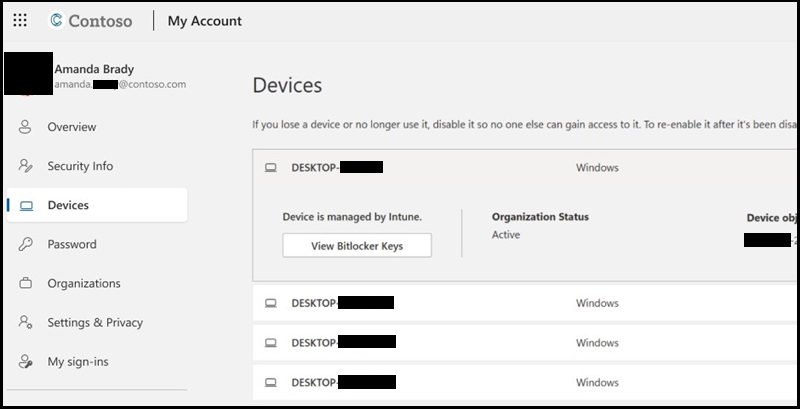Open the app launcher waffle icon
800x409 pixels.
click(20, 20)
